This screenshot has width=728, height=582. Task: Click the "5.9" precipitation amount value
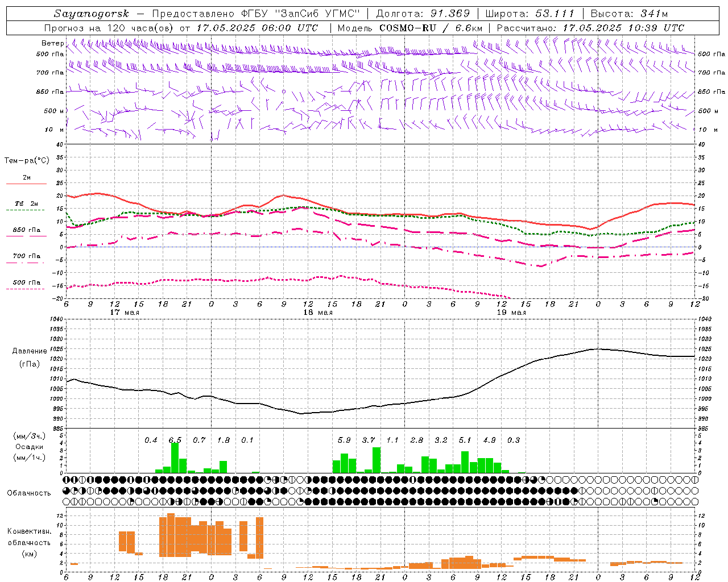tap(344, 440)
